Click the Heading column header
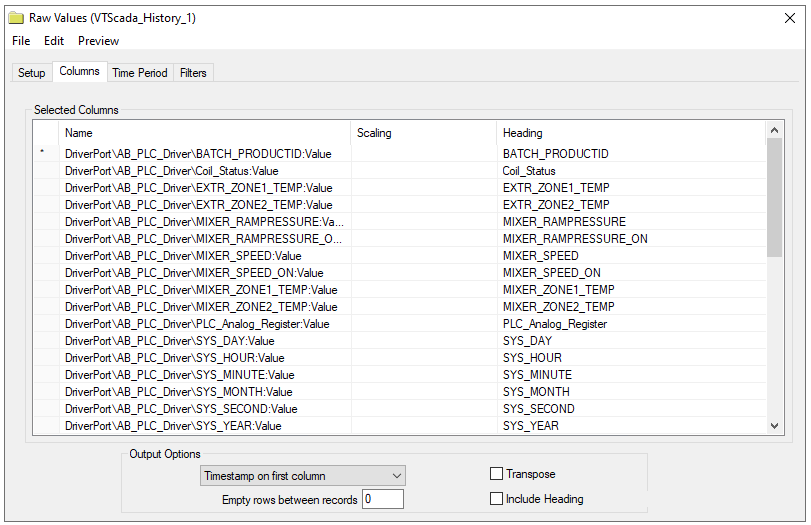811x525 pixels. coord(630,133)
